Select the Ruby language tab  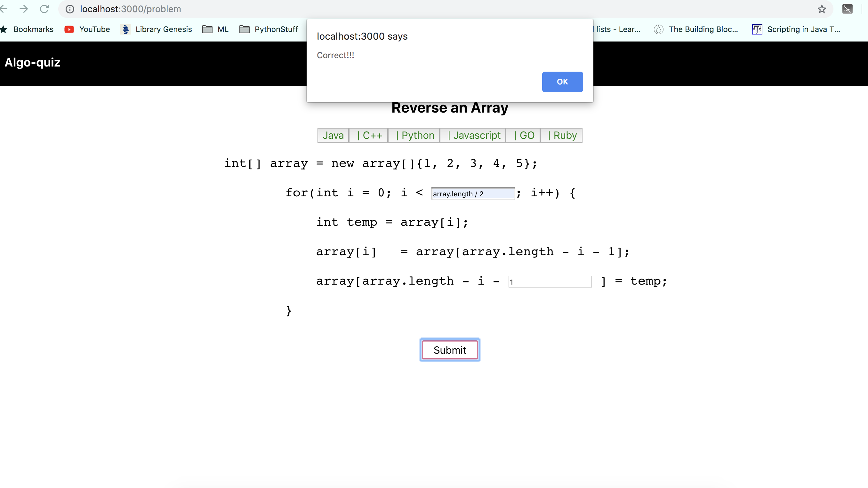point(562,135)
